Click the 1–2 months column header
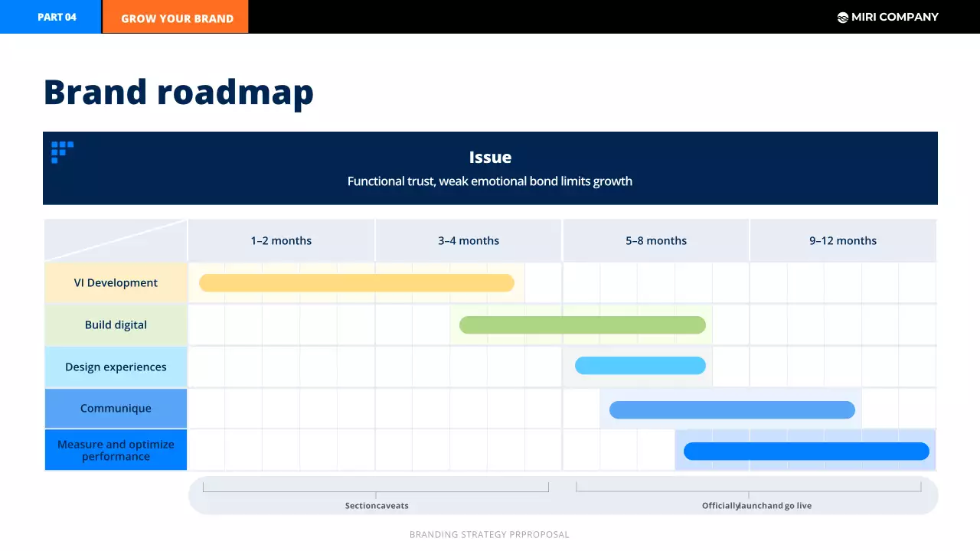Viewport: 980px width, 551px height. tap(281, 241)
